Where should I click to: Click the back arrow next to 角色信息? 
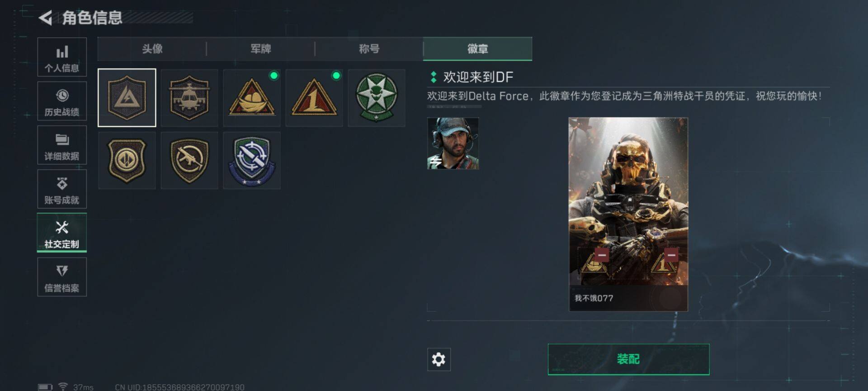[x=45, y=18]
